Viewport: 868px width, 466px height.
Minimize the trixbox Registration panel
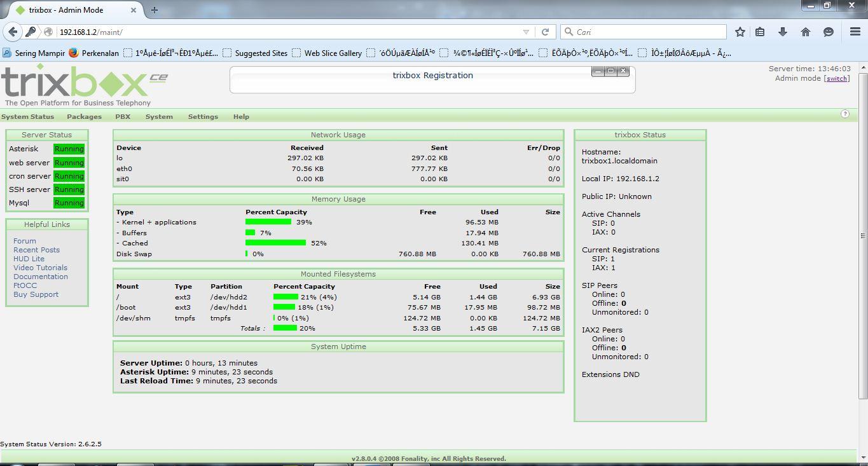coord(598,71)
